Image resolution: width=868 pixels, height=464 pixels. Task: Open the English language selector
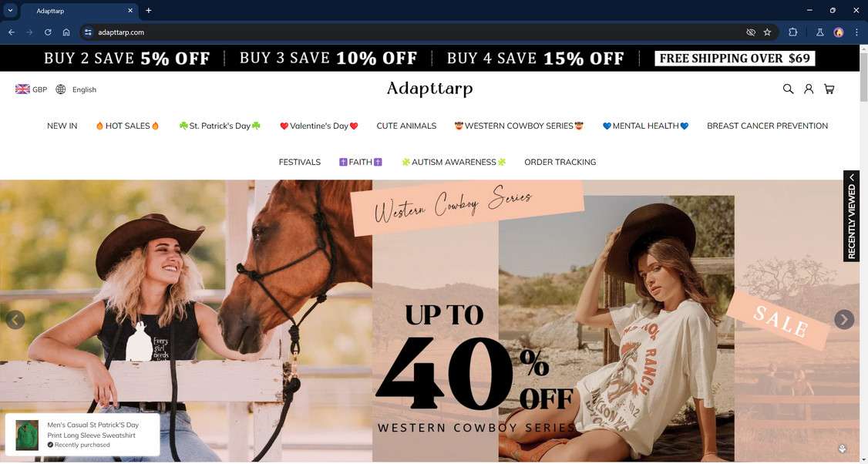coord(76,89)
